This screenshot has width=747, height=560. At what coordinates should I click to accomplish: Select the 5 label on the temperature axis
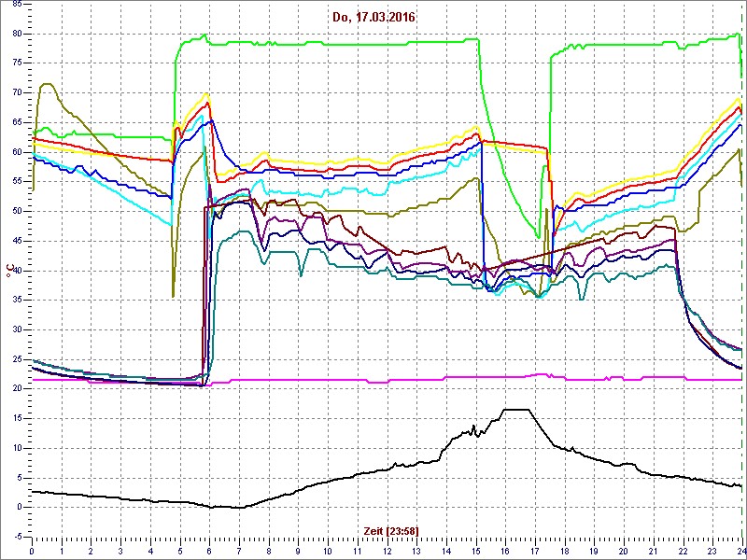(19, 478)
